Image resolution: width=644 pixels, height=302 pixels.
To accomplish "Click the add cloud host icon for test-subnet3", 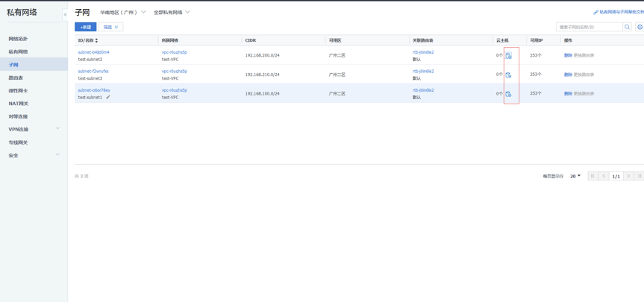I will [509, 75].
